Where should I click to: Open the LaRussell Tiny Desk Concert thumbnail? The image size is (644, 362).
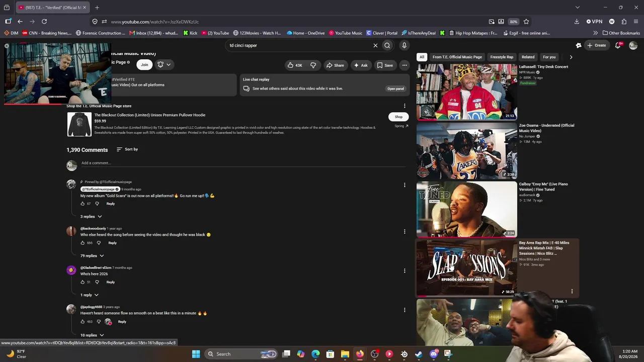(x=467, y=92)
